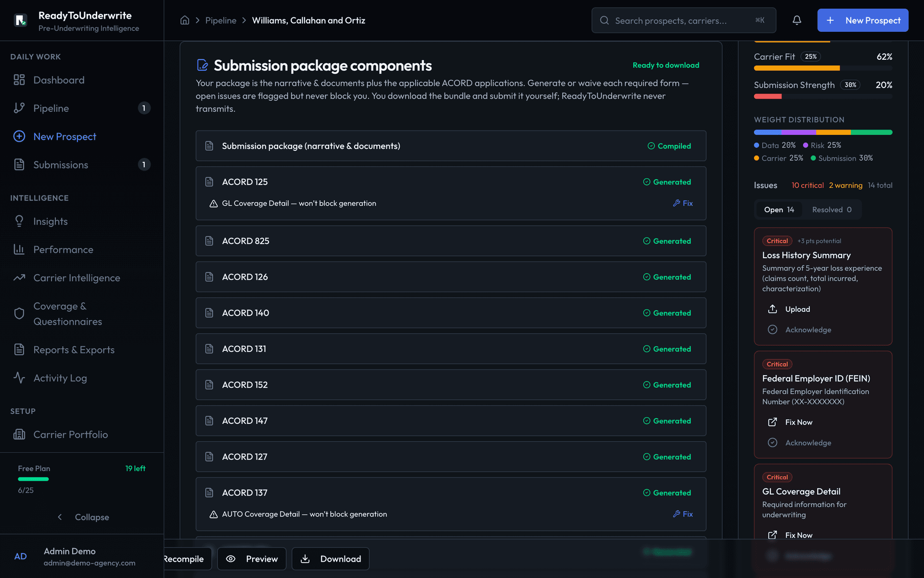Screen dimensions: 924x578
Task: Click the Insights lightbulb icon
Action: [19, 221]
